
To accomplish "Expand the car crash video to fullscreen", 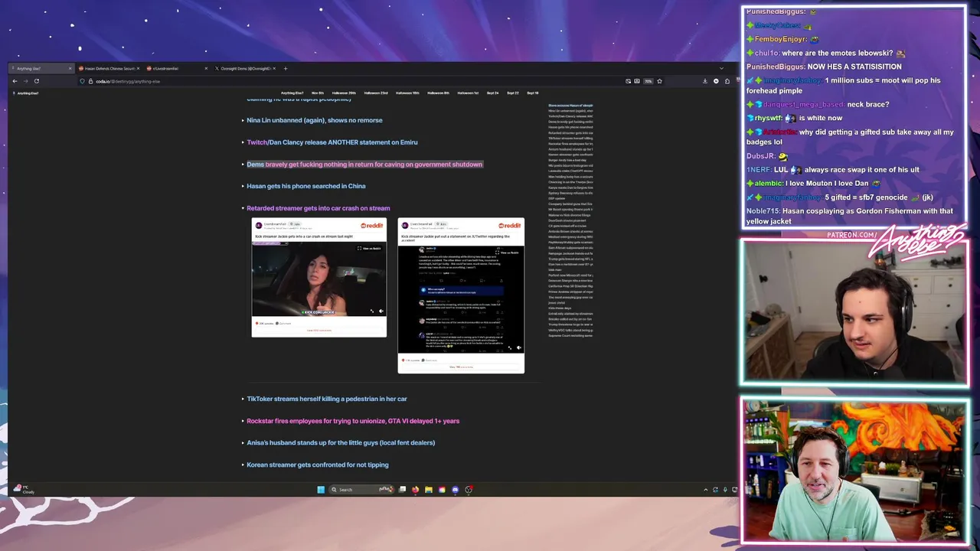I will point(372,311).
